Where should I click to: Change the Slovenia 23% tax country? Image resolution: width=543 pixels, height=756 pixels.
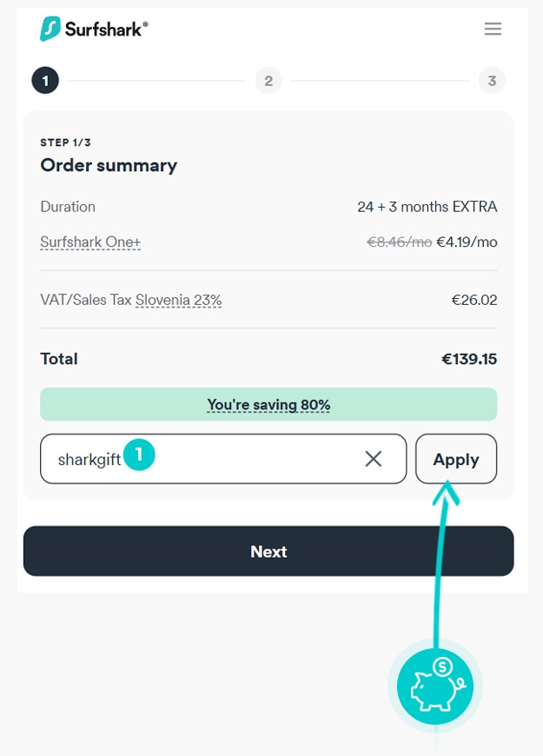tap(178, 300)
